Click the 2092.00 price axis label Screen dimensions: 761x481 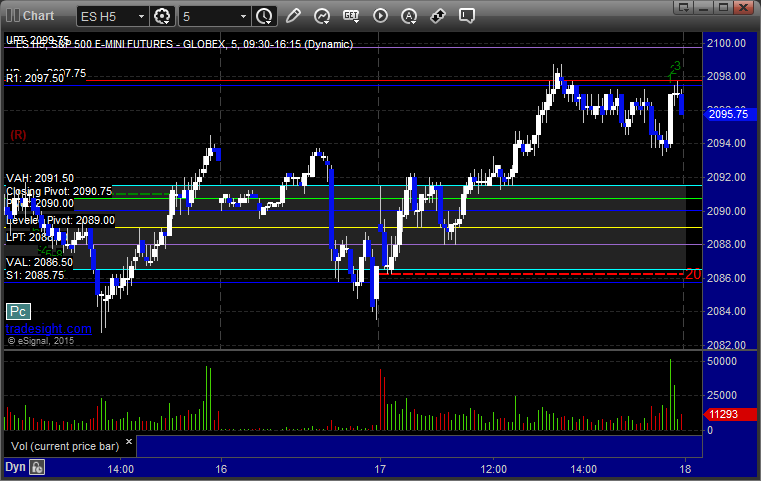(x=727, y=177)
